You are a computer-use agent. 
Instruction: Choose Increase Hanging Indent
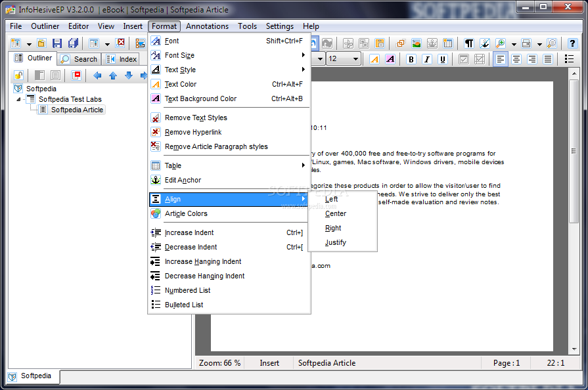click(229, 261)
